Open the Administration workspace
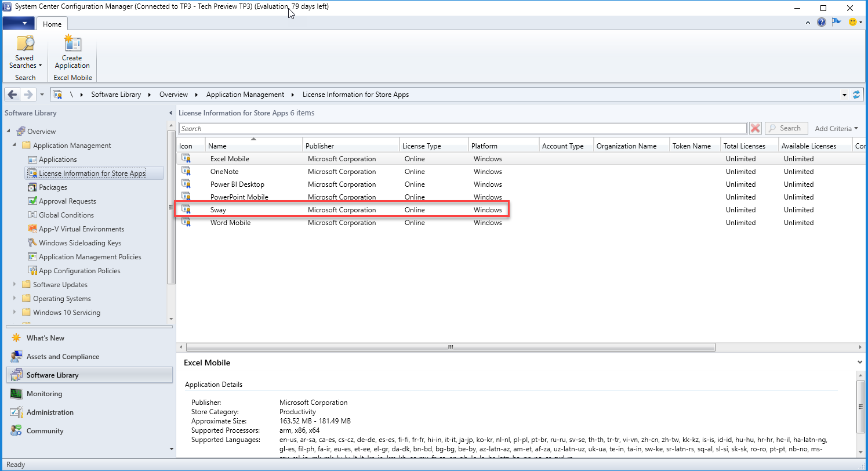This screenshot has height=471, width=868. point(89,412)
